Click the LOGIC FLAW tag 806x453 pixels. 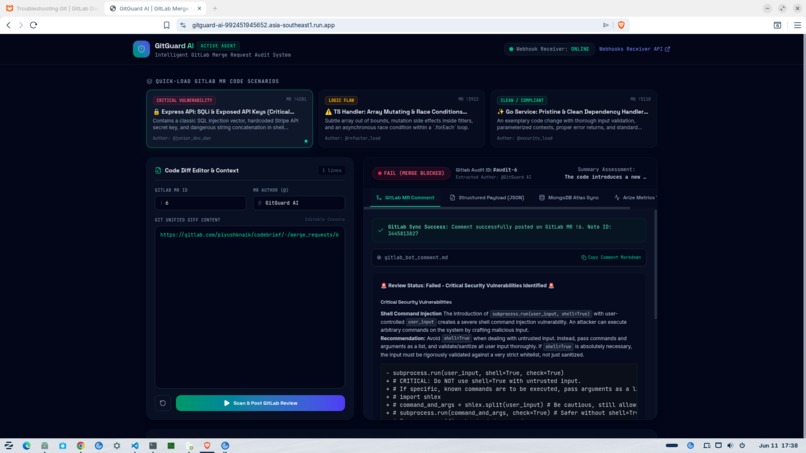tap(341, 100)
